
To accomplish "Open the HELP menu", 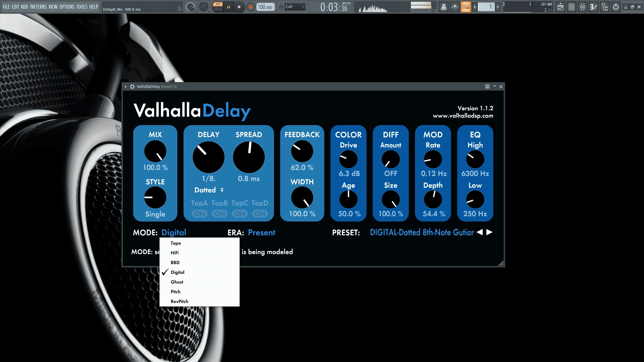I will coord(94,7).
